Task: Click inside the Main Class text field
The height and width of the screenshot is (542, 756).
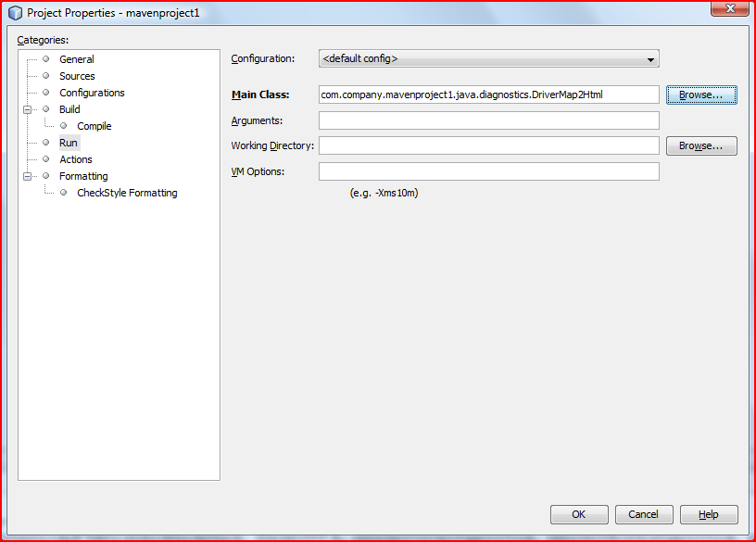Action: pos(488,95)
